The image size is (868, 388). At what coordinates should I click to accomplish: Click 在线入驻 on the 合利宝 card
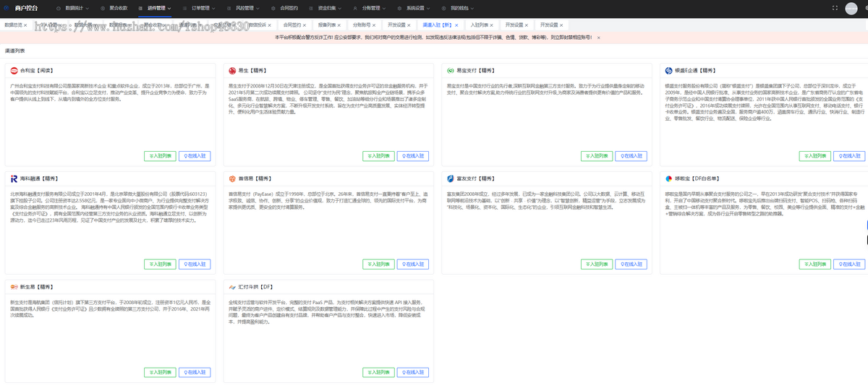pos(195,155)
